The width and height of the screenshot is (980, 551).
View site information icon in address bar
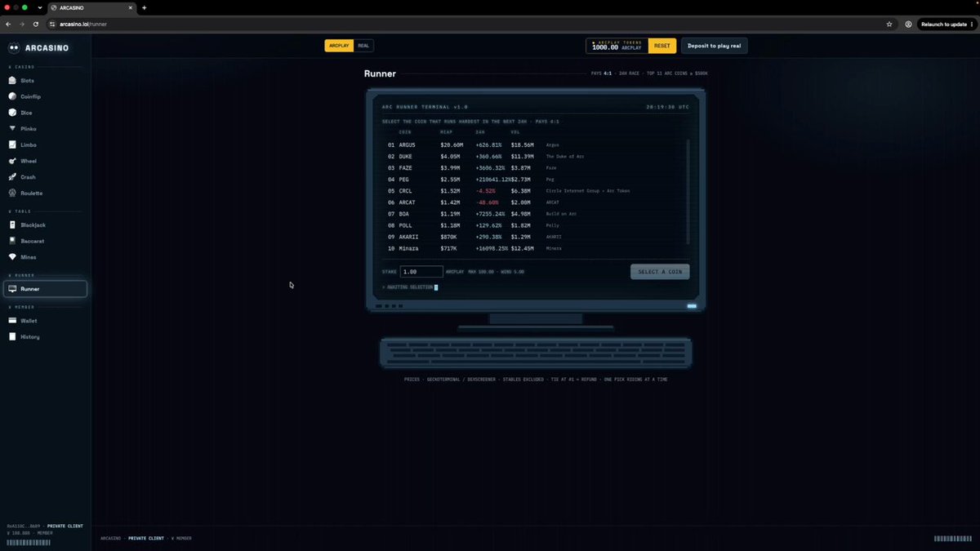point(51,24)
